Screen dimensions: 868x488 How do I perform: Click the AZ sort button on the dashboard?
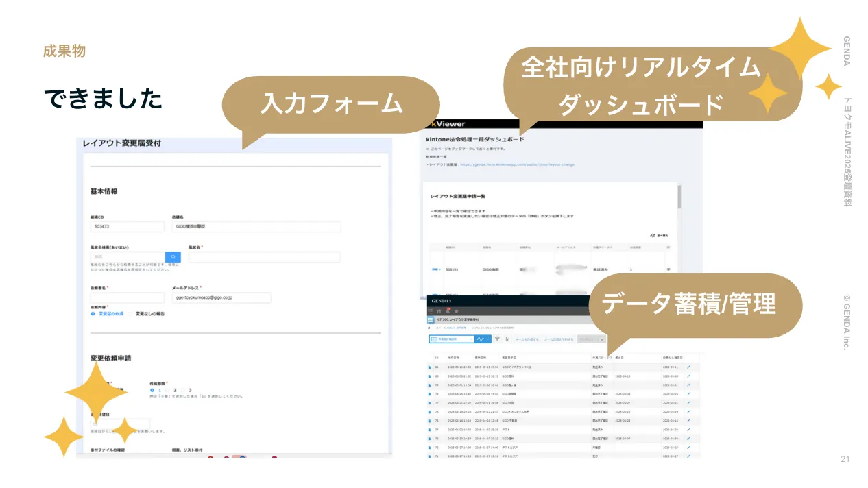[x=656, y=235]
